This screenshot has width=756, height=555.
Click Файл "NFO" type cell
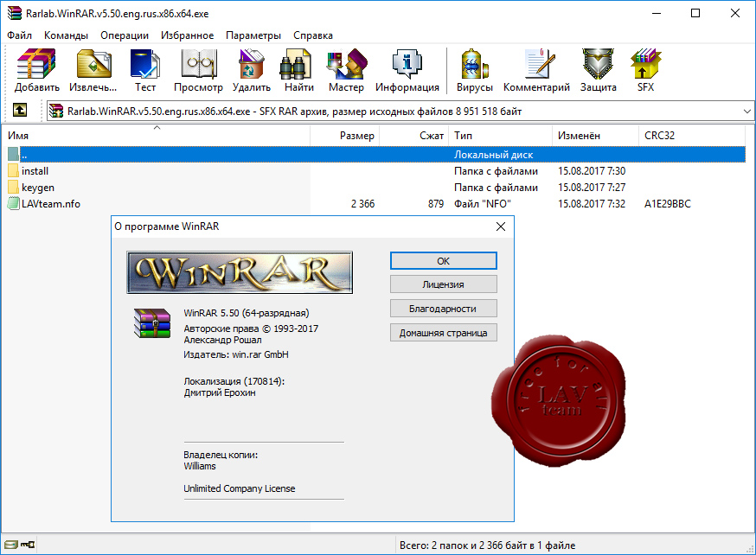(x=482, y=204)
